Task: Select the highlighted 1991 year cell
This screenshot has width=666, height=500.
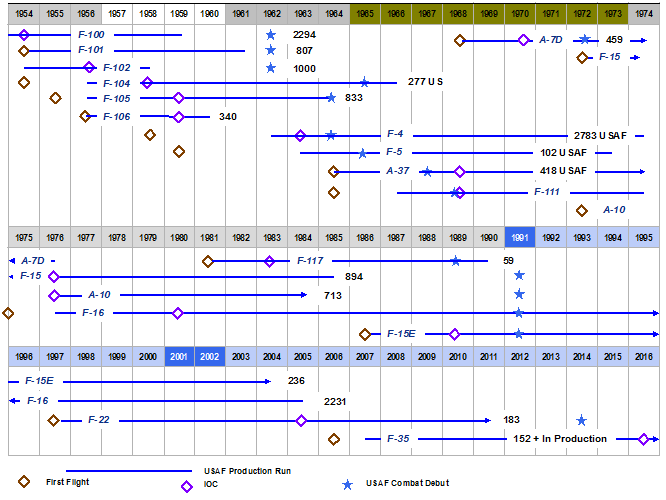Action: point(519,237)
